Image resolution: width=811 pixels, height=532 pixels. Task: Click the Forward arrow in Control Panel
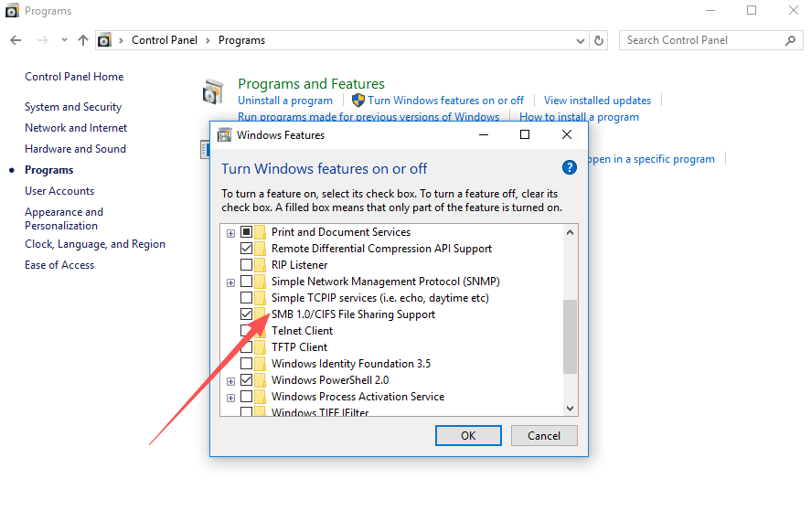(42, 40)
